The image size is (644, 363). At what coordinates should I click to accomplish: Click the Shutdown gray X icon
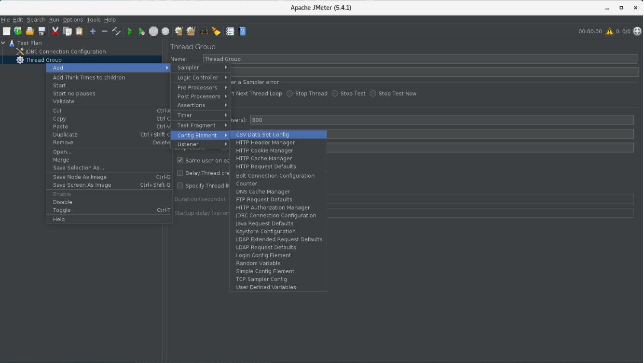coord(165,31)
